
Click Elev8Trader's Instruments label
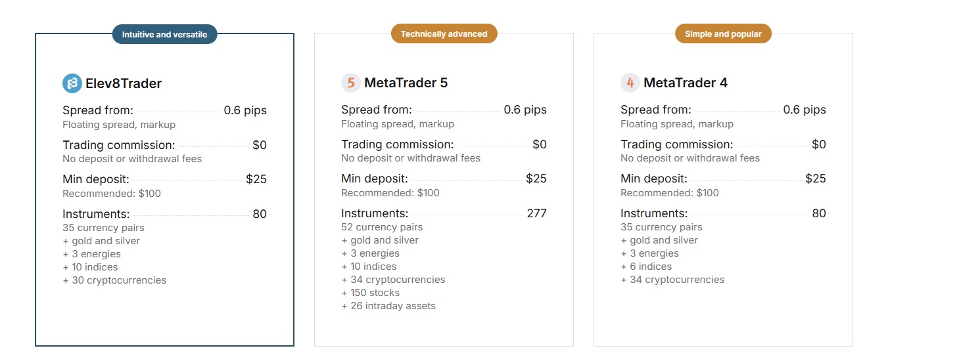[x=96, y=214]
